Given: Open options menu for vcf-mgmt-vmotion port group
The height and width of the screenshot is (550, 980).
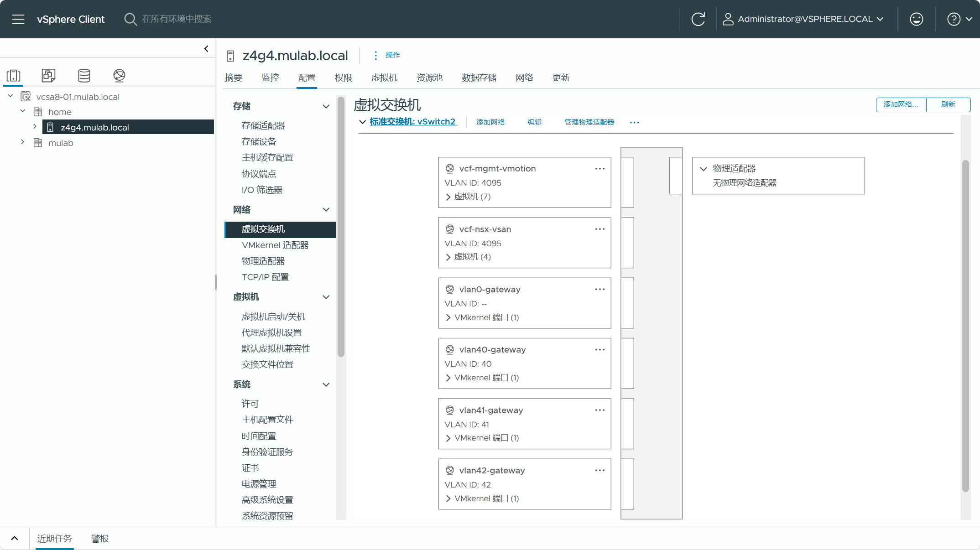Looking at the screenshot, I should click(599, 169).
